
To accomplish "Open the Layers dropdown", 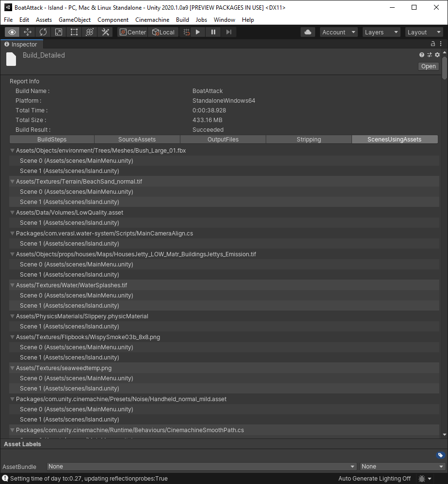I will click(381, 32).
